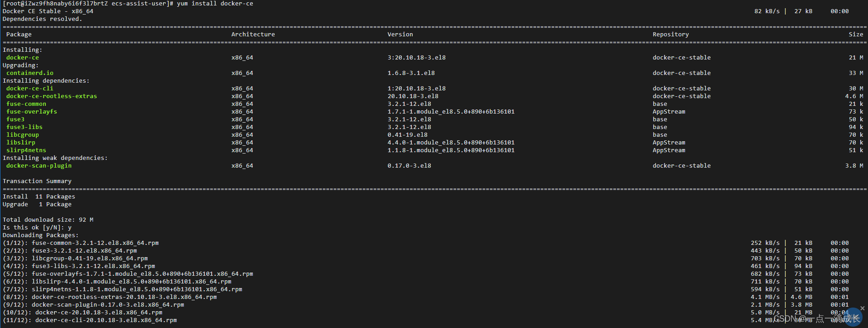Select the green libcgroup package name
The width and height of the screenshot is (868, 328).
(x=23, y=135)
